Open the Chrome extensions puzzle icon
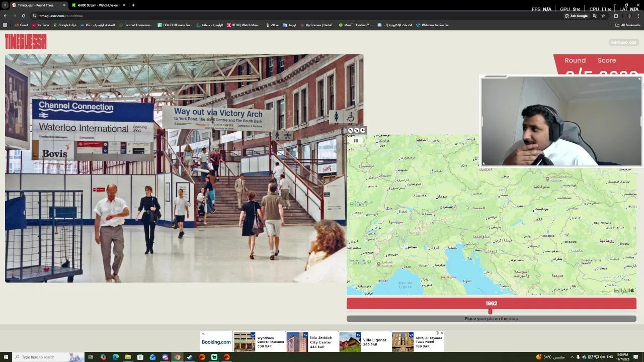The width and height of the screenshot is (644, 362). [616, 16]
